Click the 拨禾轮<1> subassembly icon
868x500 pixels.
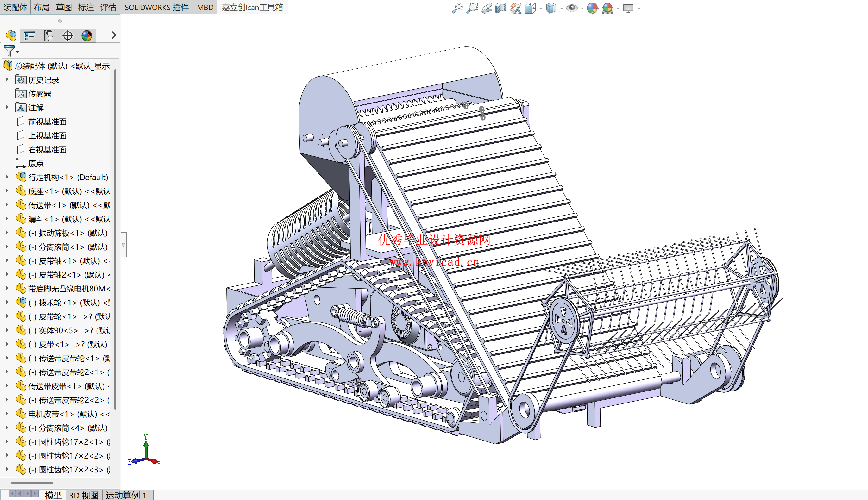pyautogui.click(x=21, y=303)
